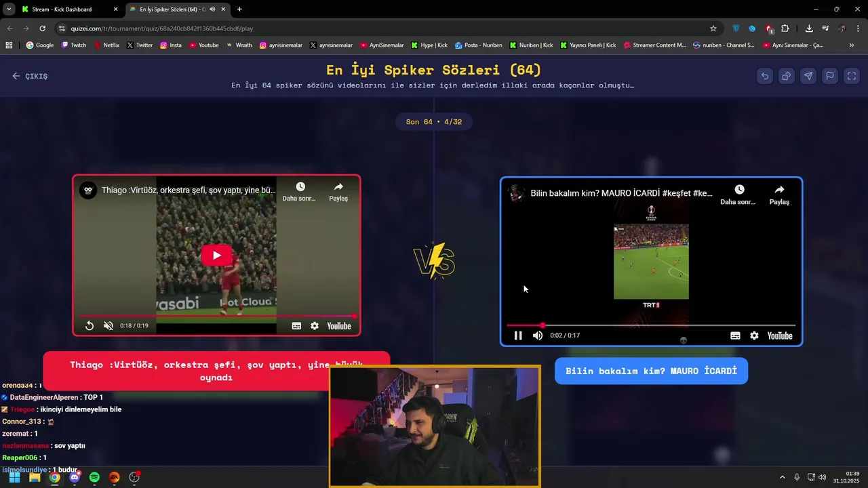Play the Thiago video with the red button
868x488 pixels.
[216, 256]
